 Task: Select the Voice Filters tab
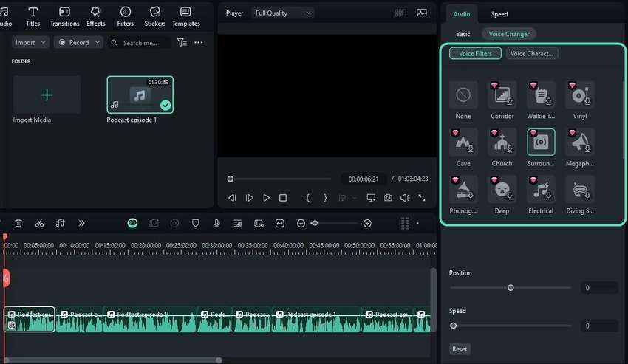coord(475,53)
